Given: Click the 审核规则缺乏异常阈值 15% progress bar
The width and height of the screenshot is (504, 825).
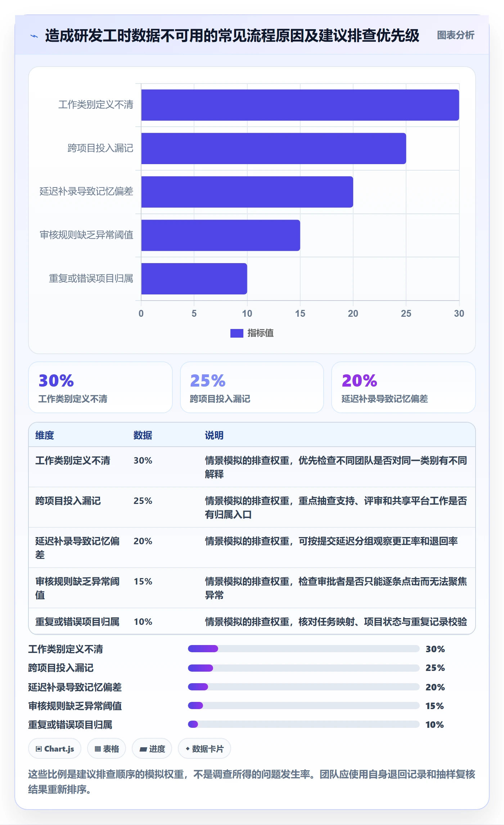Looking at the screenshot, I should (303, 705).
